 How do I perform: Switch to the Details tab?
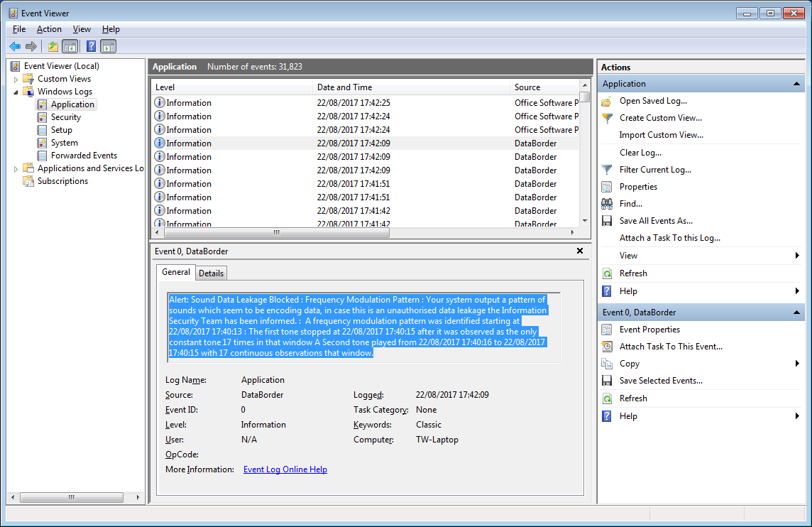click(211, 273)
